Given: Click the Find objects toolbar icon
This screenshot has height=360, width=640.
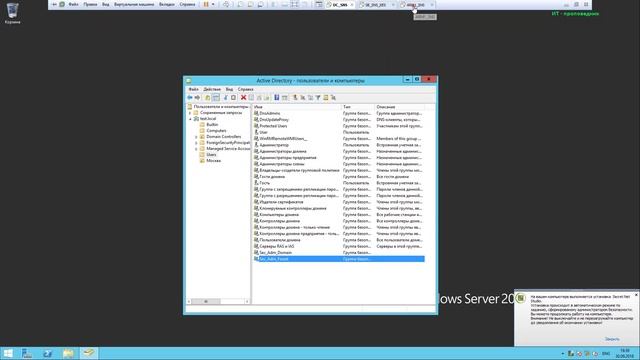Looking at the screenshot, I should pyautogui.click(x=326, y=98).
